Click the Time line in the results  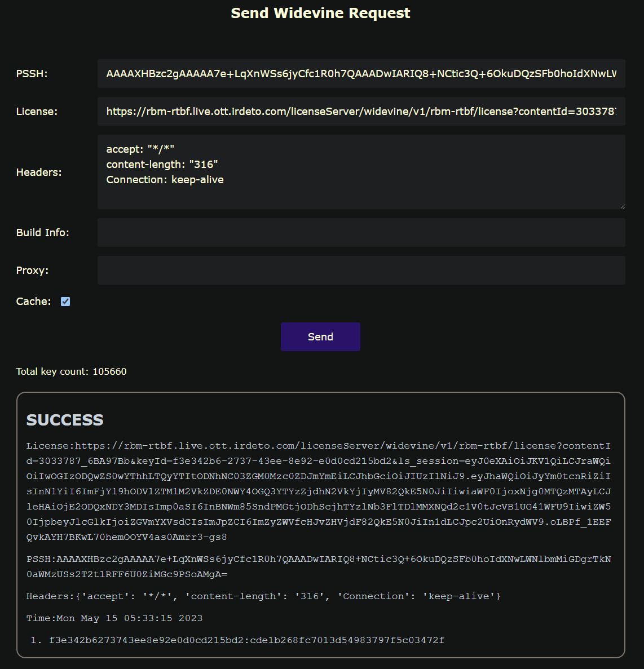click(x=114, y=618)
